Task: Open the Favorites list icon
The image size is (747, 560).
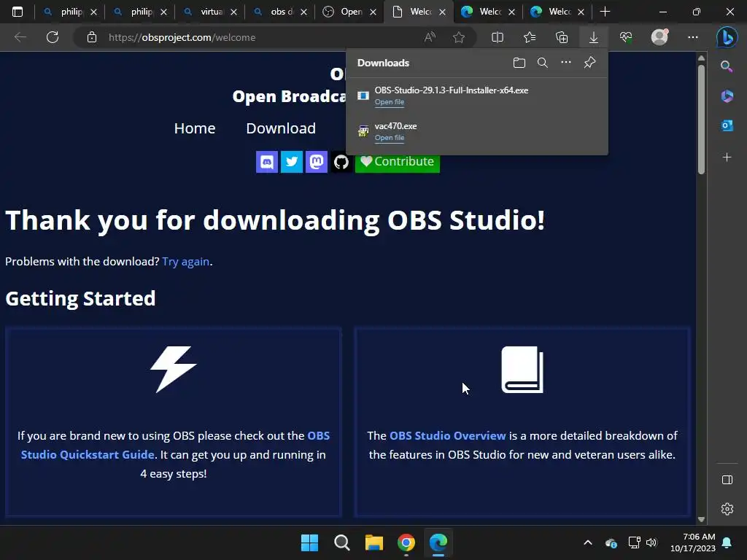Action: tap(530, 37)
